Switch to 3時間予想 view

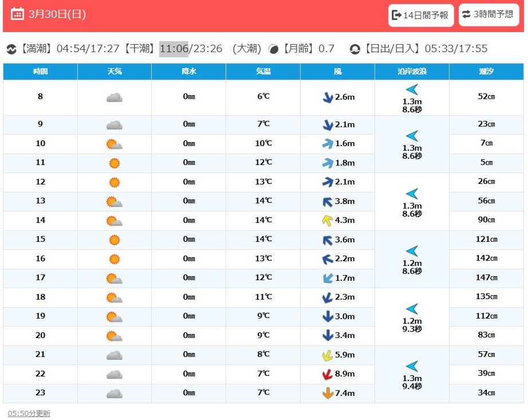point(488,14)
